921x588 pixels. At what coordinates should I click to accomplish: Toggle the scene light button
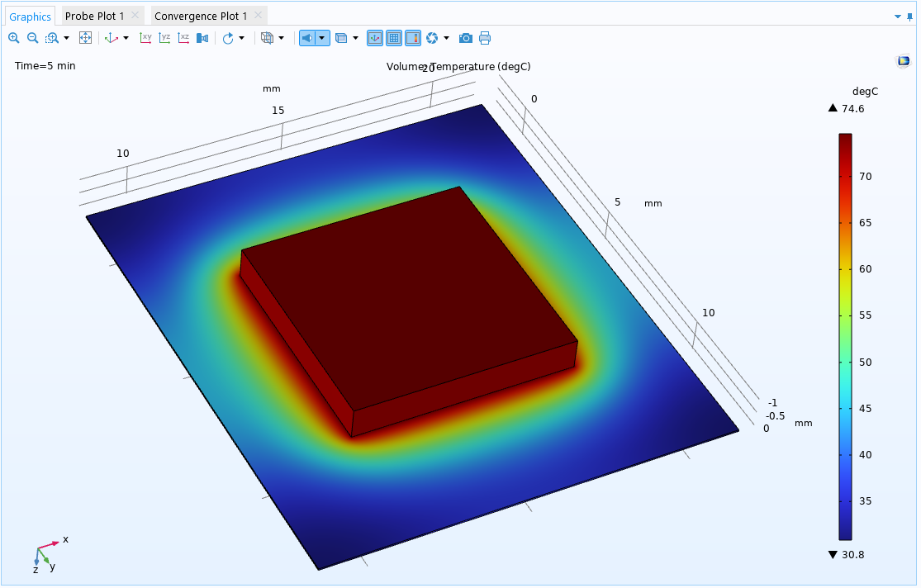pyautogui.click(x=307, y=38)
